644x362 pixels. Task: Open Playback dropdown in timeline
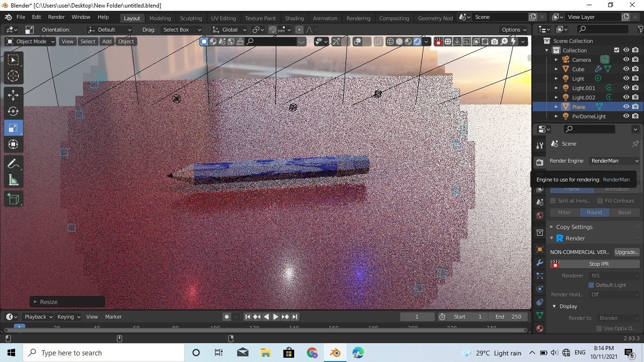coord(38,317)
